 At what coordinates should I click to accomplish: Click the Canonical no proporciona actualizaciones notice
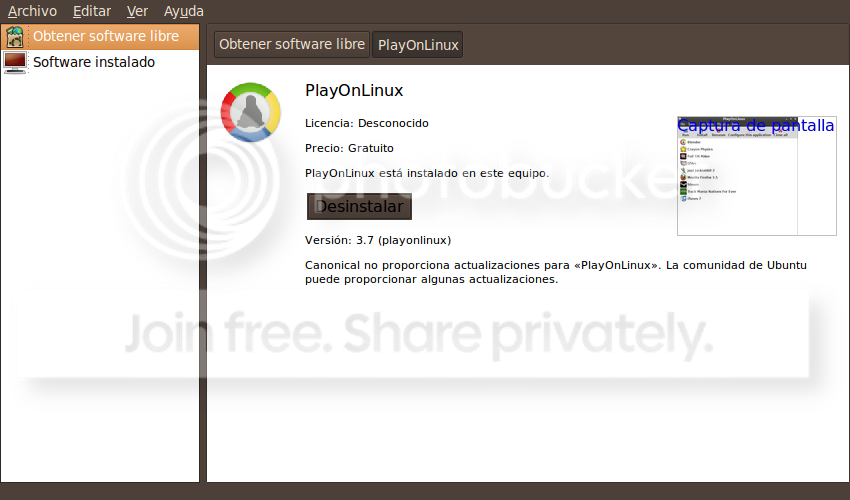[556, 272]
